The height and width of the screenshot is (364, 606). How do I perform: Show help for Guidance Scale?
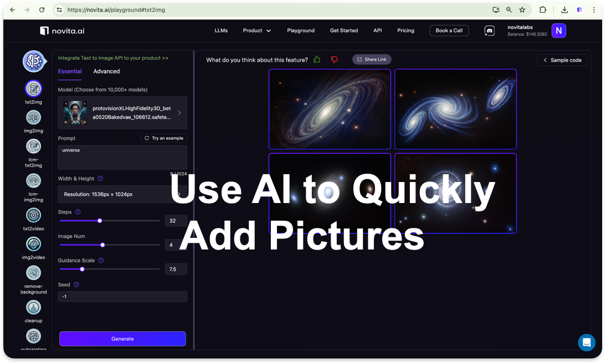click(101, 261)
